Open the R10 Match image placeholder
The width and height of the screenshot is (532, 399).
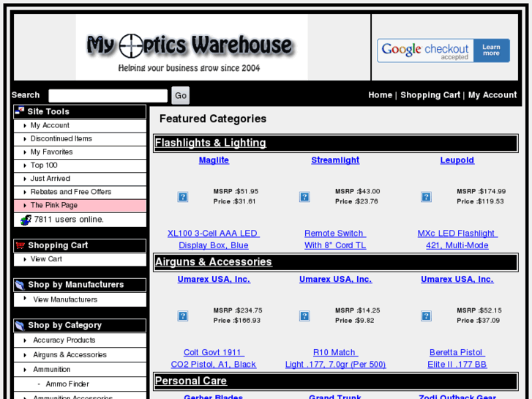pos(304,316)
